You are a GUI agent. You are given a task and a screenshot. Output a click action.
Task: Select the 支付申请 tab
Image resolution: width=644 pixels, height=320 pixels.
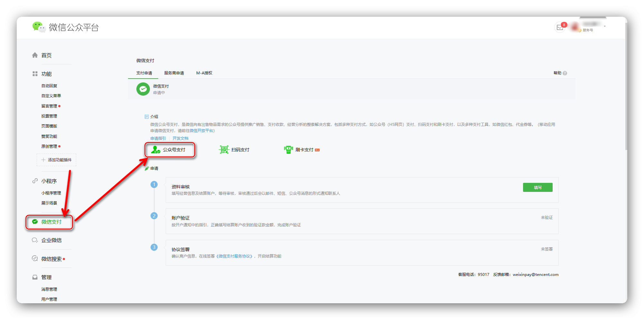pos(144,73)
